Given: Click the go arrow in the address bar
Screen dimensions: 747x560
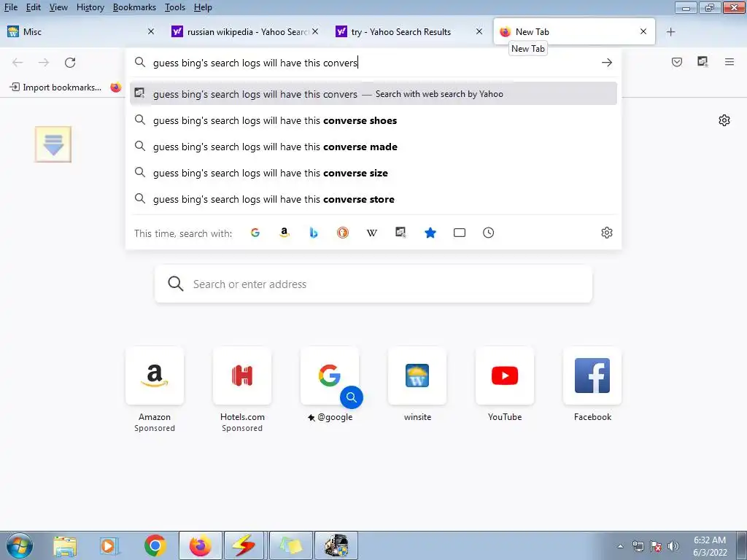Looking at the screenshot, I should (606, 63).
